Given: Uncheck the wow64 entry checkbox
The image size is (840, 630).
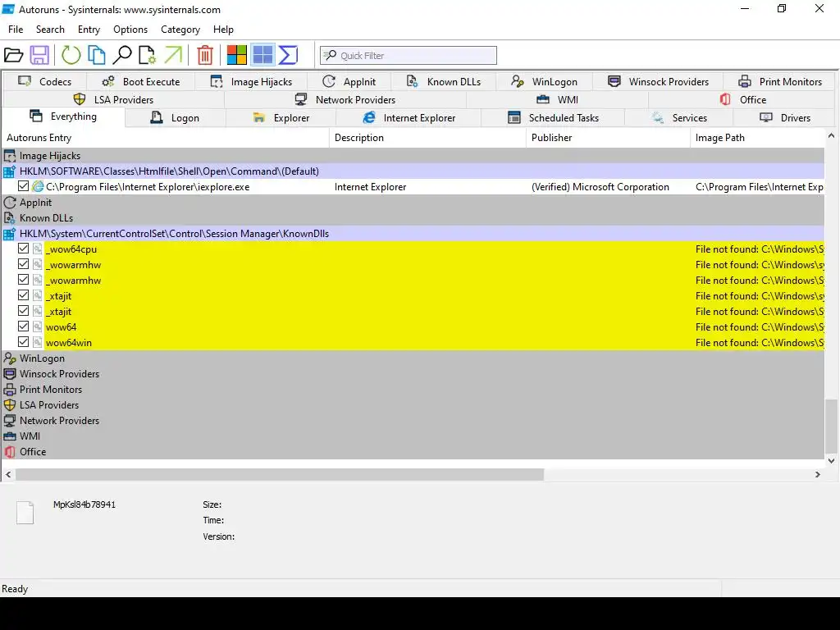Looking at the screenshot, I should [23, 326].
